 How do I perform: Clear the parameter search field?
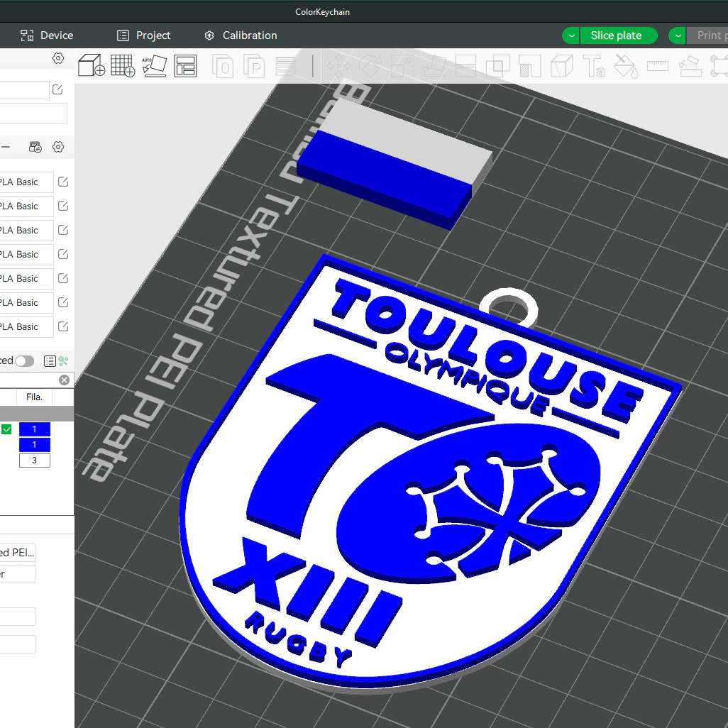click(64, 380)
